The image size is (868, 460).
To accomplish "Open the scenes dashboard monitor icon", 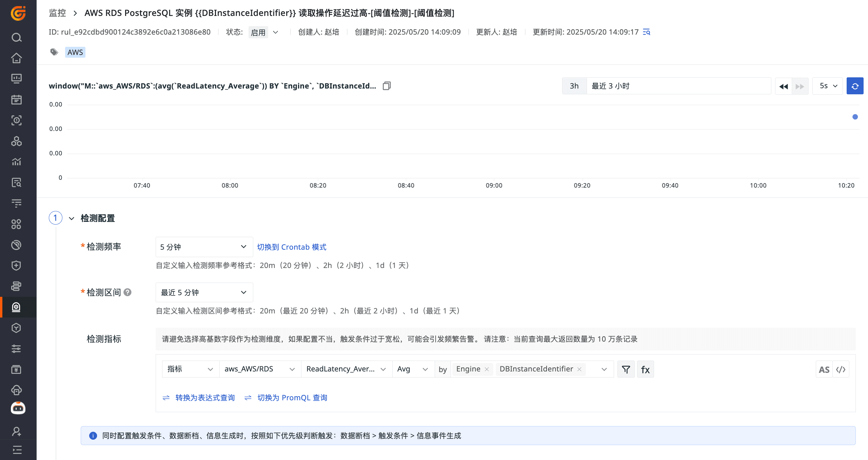I will click(x=17, y=79).
